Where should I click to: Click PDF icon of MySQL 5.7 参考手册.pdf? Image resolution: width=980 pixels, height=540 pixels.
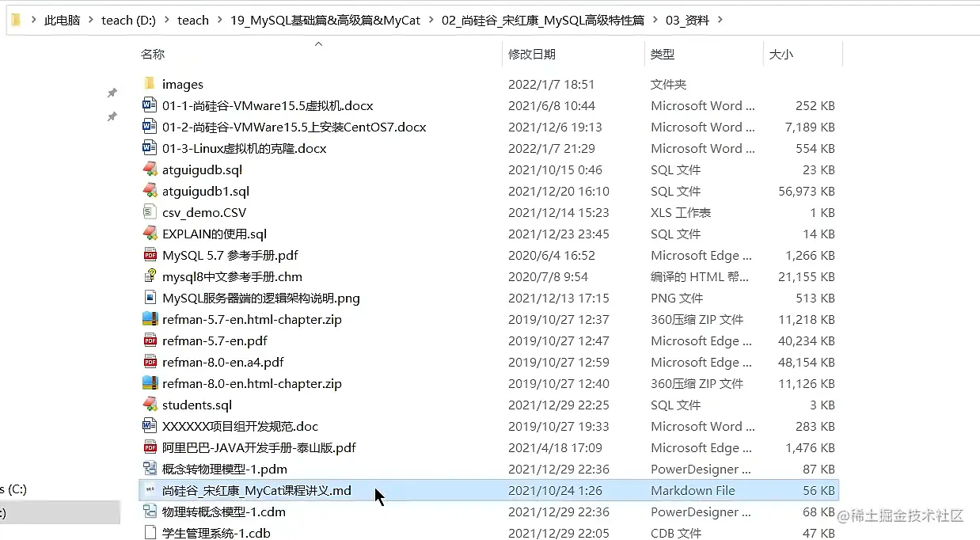[x=150, y=255]
